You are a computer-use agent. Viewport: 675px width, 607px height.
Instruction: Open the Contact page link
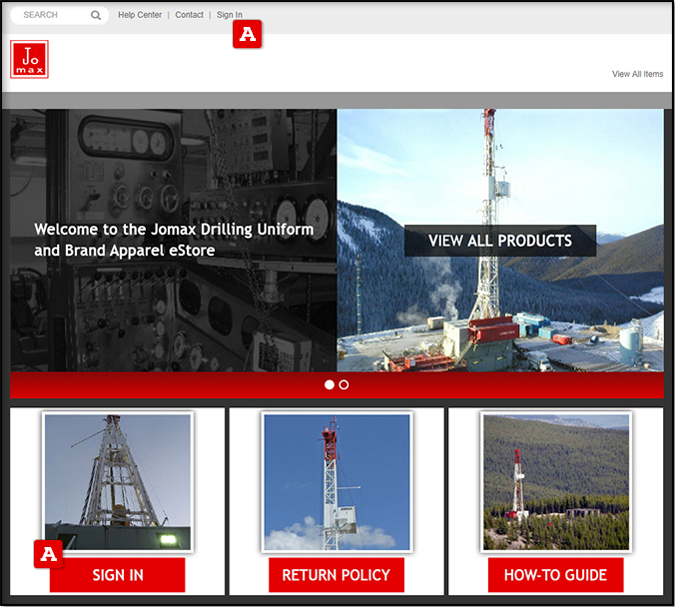click(189, 15)
